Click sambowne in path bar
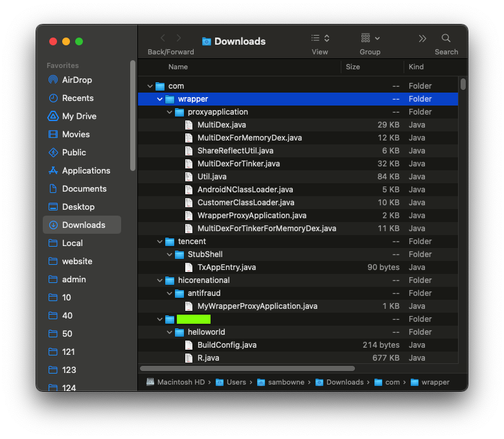 coord(281,382)
